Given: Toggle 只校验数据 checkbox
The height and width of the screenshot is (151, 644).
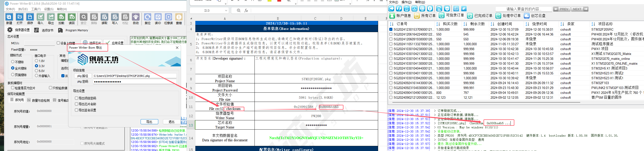Looking at the screenshot, I should (x=50, y=88).
